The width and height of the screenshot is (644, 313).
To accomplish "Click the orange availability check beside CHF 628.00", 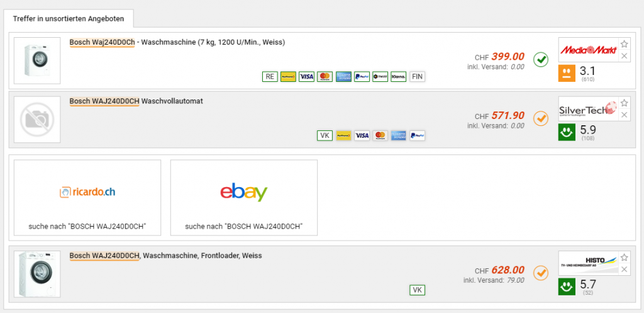I will point(541,273).
